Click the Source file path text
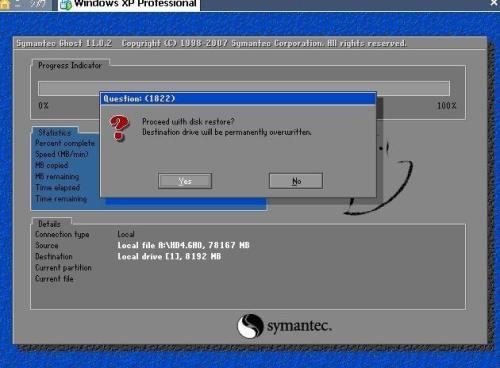 click(x=183, y=245)
